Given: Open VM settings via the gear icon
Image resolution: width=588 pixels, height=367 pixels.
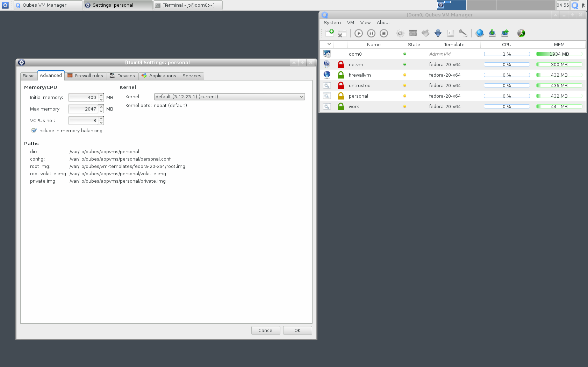Looking at the screenshot, I should pyautogui.click(x=400, y=33).
